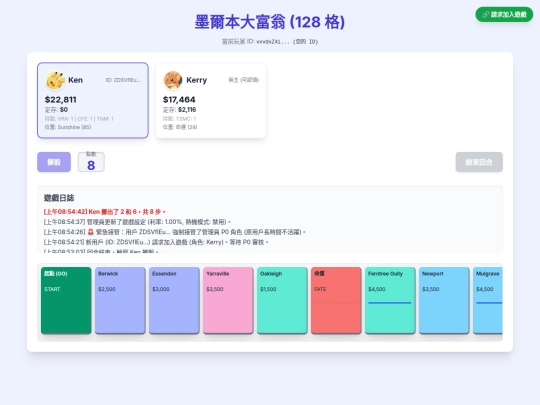Select the Essendon property tile
This screenshot has height=405, width=540.
[x=174, y=300]
